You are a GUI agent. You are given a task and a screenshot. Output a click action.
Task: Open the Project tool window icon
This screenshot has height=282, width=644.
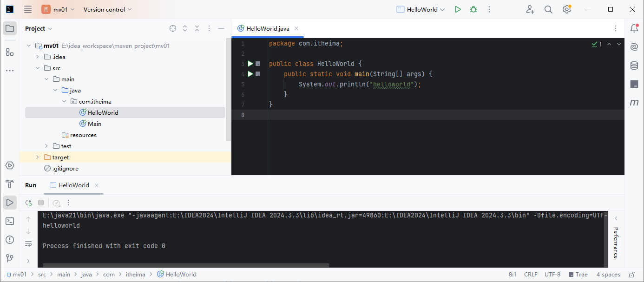click(x=10, y=28)
